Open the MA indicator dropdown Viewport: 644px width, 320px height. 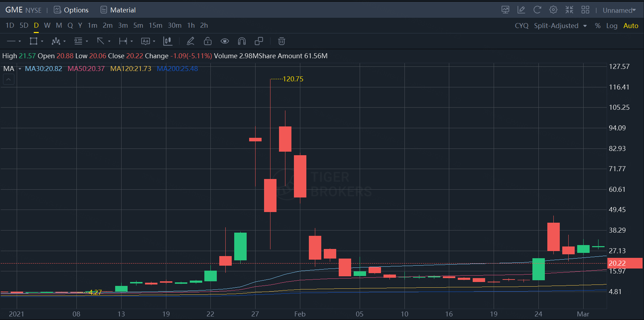click(x=20, y=69)
